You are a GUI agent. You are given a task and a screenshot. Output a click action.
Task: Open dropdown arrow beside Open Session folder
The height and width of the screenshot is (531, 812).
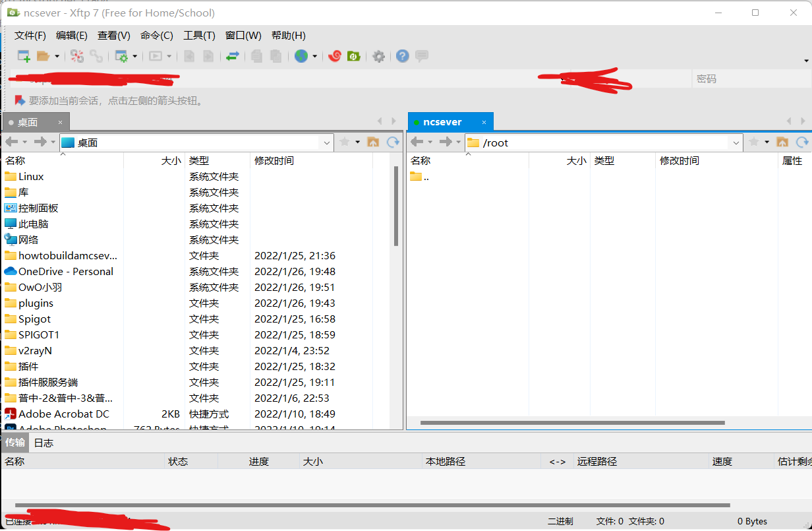(57, 57)
